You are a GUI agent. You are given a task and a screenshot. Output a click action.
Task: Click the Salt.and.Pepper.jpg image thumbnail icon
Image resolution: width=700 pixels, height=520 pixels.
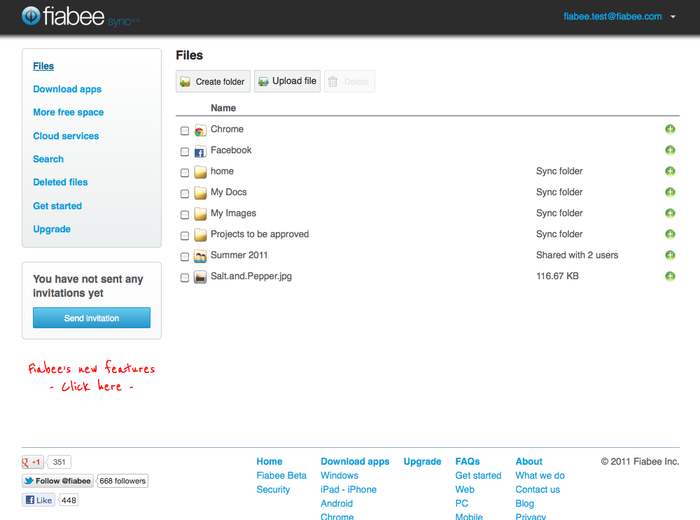pos(200,277)
